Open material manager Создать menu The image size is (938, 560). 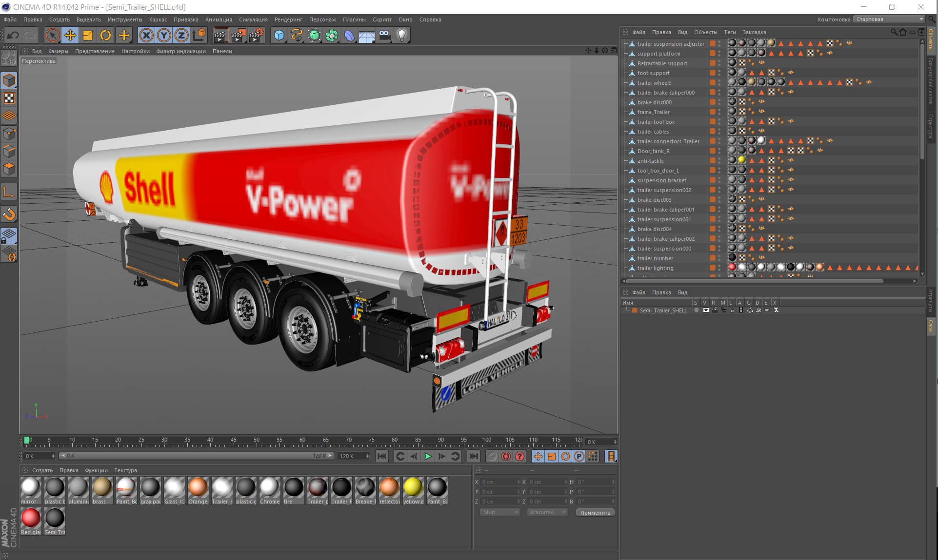pyautogui.click(x=42, y=470)
